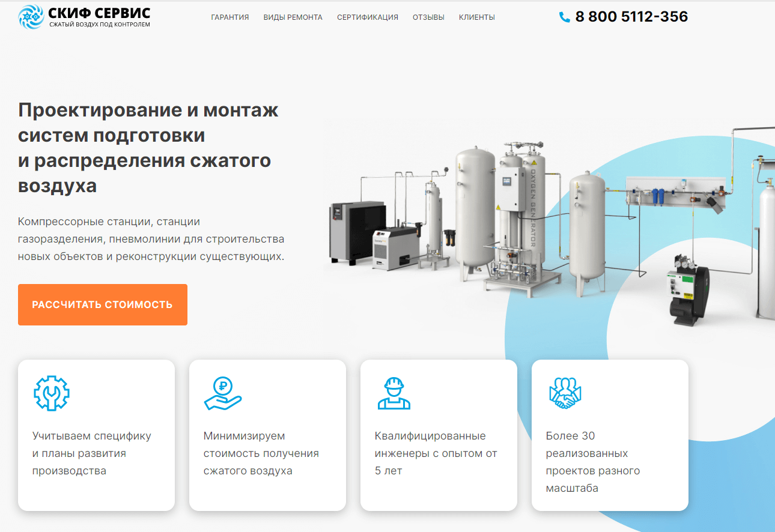Click the Учитываем специфику card text
Image resolution: width=775 pixels, height=532 pixels.
click(x=91, y=453)
